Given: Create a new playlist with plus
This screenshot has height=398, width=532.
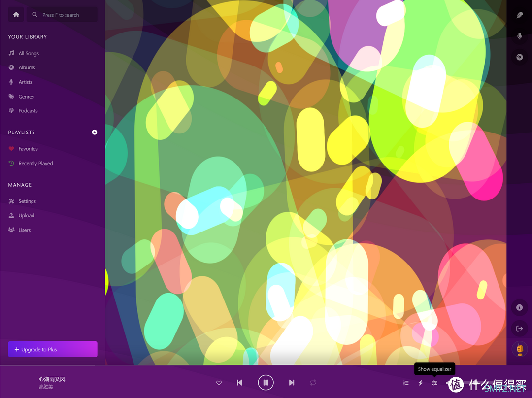Looking at the screenshot, I should pos(94,133).
